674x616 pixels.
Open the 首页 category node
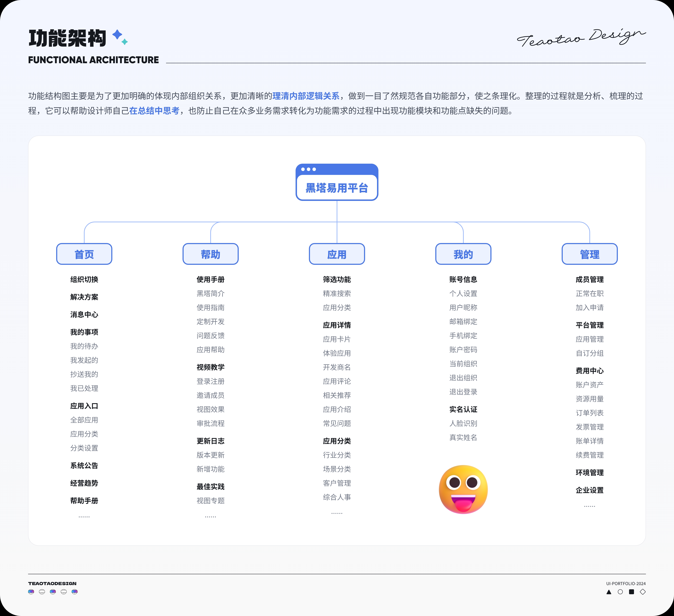[84, 254]
